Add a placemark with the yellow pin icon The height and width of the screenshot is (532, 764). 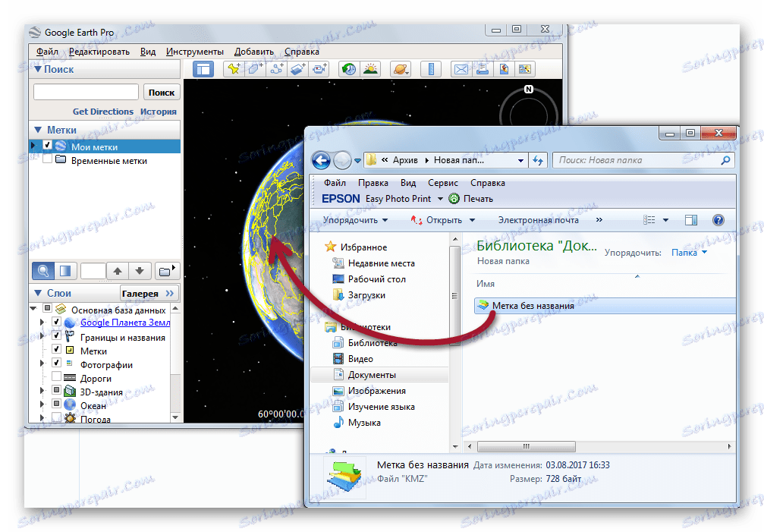[x=234, y=69]
